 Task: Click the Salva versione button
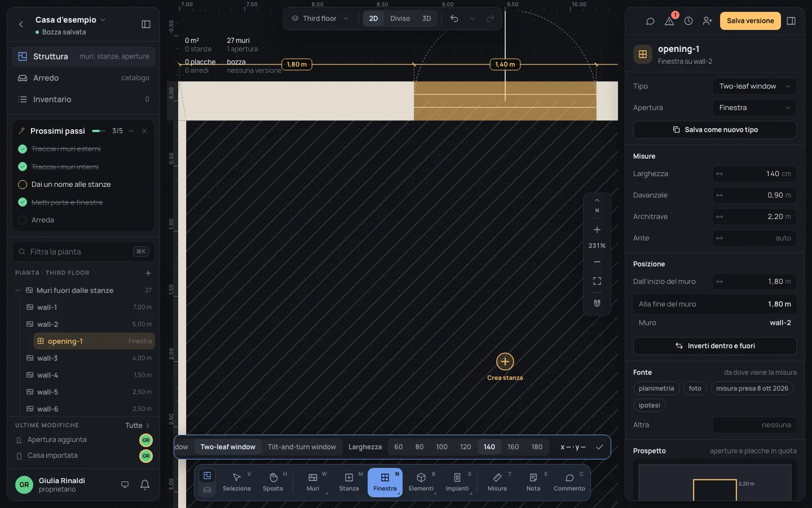point(751,21)
